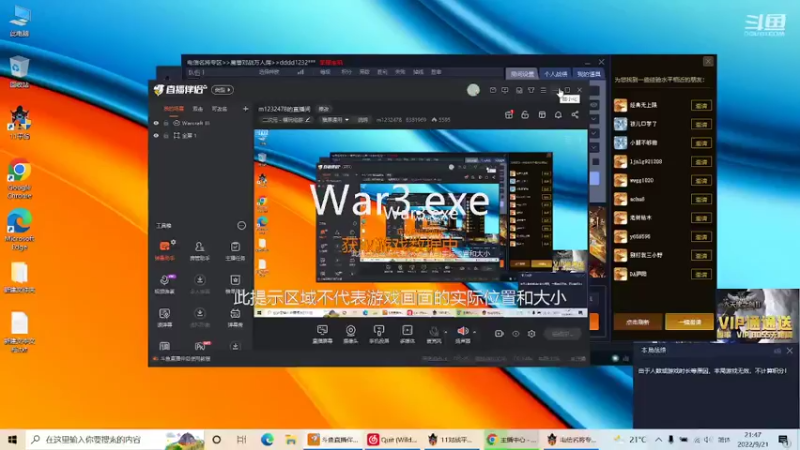The width and height of the screenshot is (800, 450).
Task: Switch to room settings tab in game window
Action: 522,74
